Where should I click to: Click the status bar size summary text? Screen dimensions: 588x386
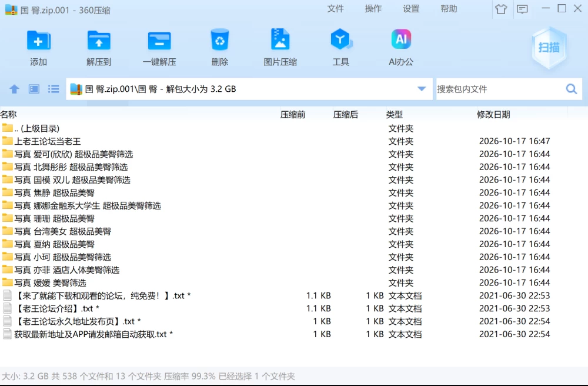click(x=149, y=376)
